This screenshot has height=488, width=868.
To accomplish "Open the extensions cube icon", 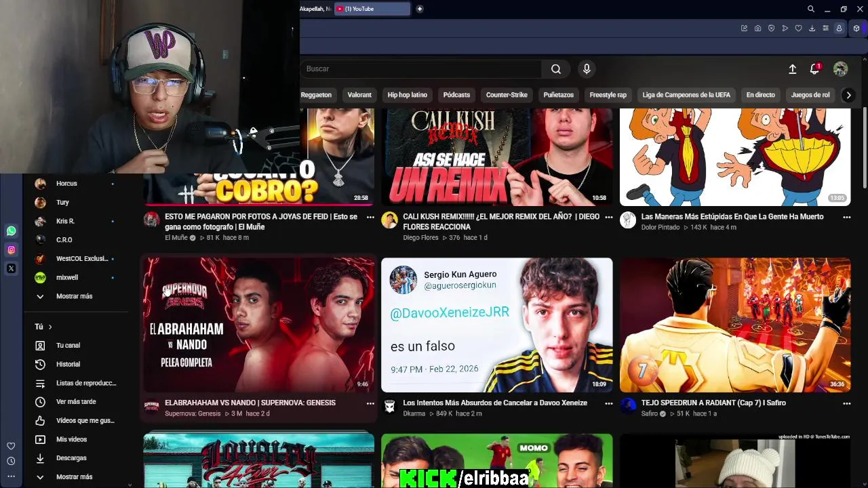I will click(856, 28).
